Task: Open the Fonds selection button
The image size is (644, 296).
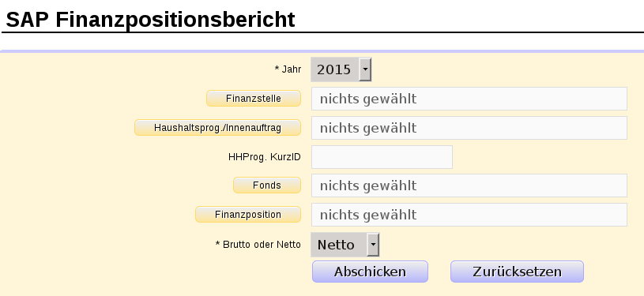Action: [x=267, y=185]
